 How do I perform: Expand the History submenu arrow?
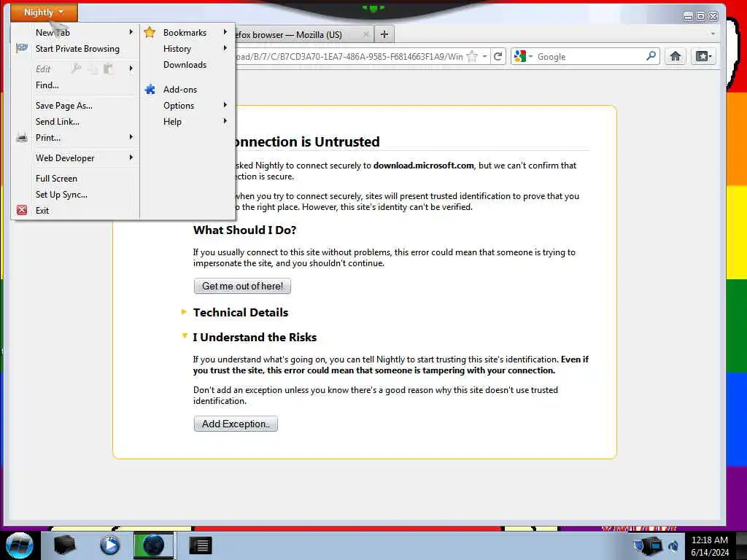(x=225, y=48)
